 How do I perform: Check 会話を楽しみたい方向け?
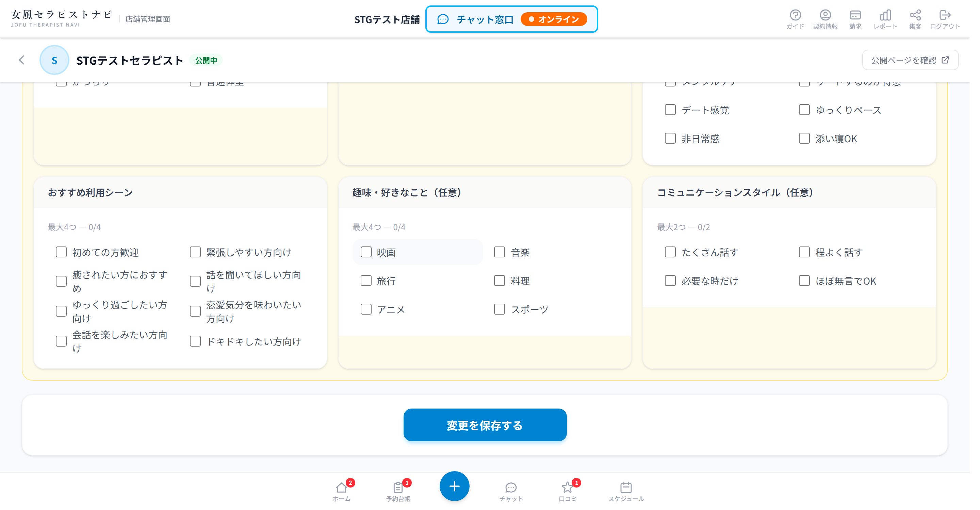click(x=62, y=345)
